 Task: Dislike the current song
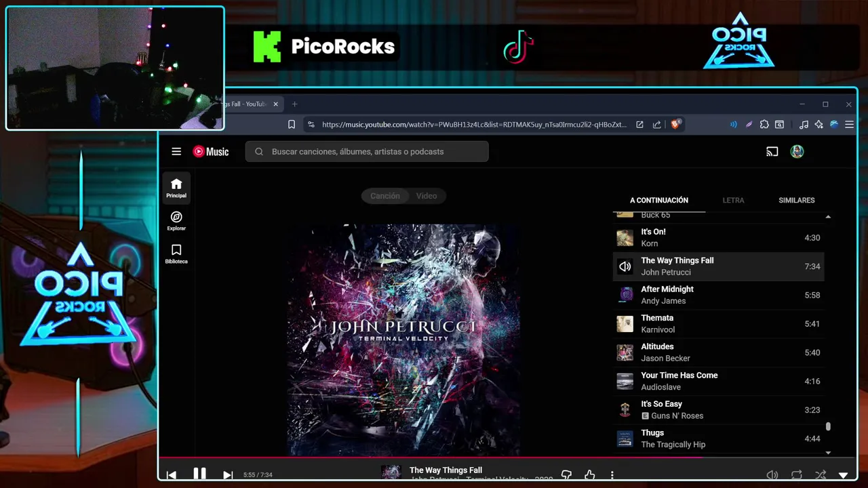pos(566,475)
